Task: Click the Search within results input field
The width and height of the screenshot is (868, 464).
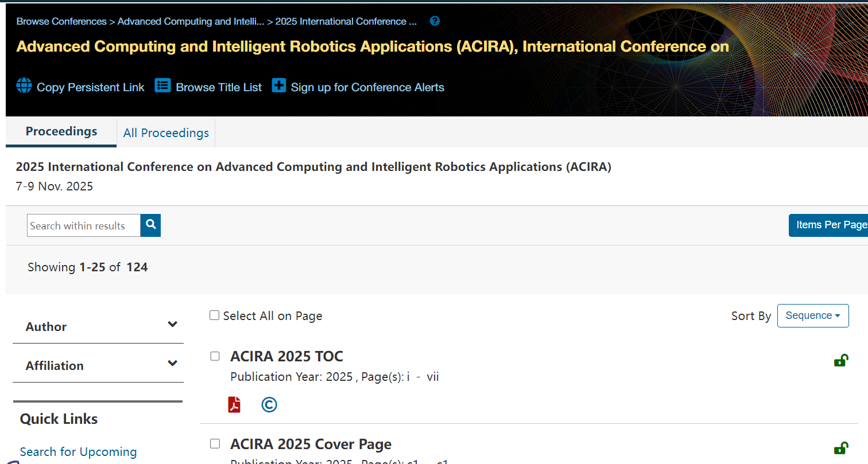Action: pyautogui.click(x=84, y=225)
